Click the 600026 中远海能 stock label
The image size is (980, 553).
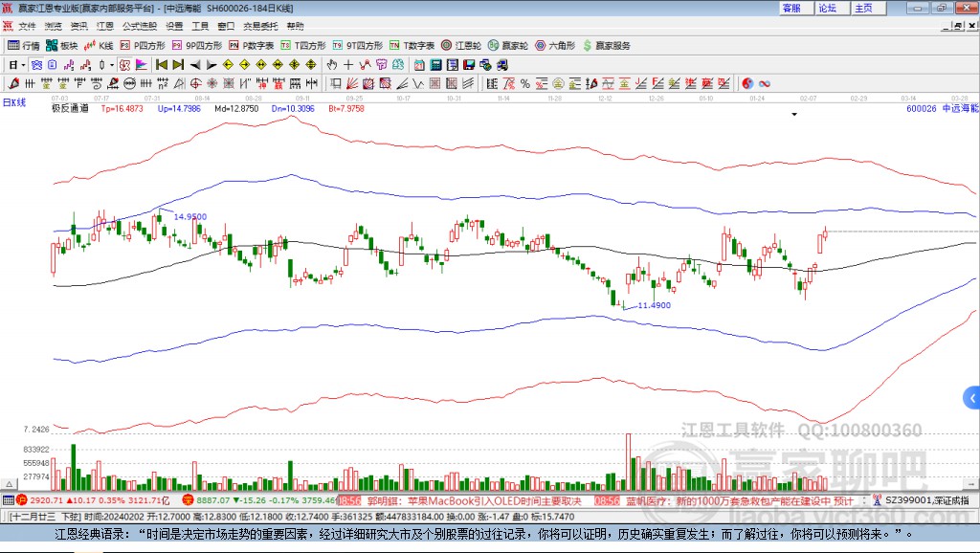point(942,109)
